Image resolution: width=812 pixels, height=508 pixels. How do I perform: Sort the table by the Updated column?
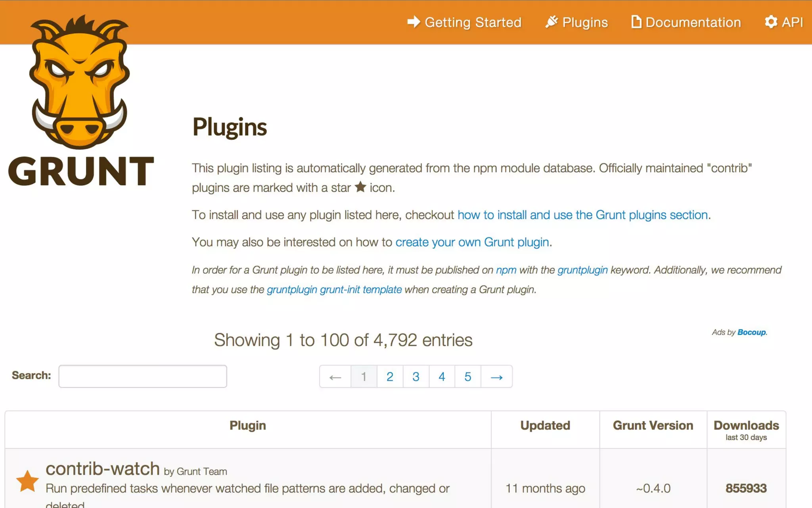coord(545,425)
